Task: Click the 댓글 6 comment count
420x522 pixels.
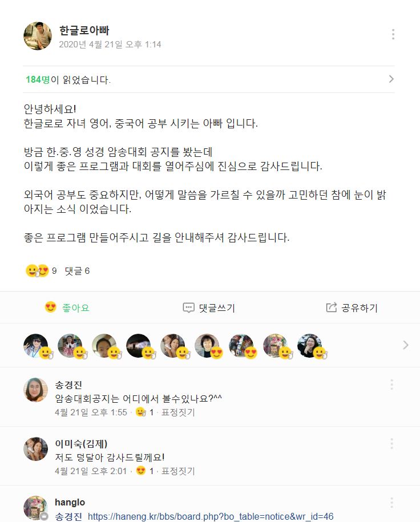Action: tap(77, 271)
